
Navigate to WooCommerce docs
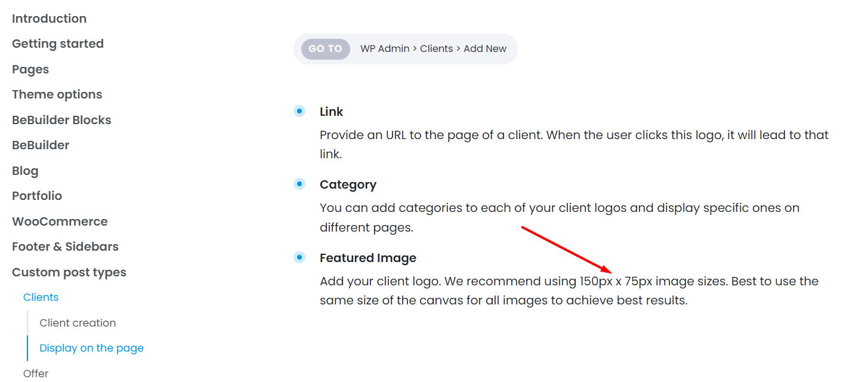tap(60, 221)
